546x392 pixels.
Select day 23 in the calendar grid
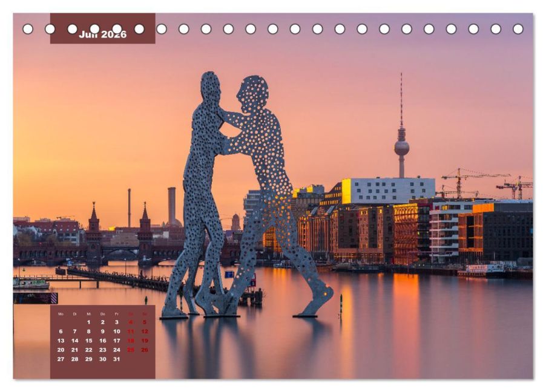tap(103, 350)
